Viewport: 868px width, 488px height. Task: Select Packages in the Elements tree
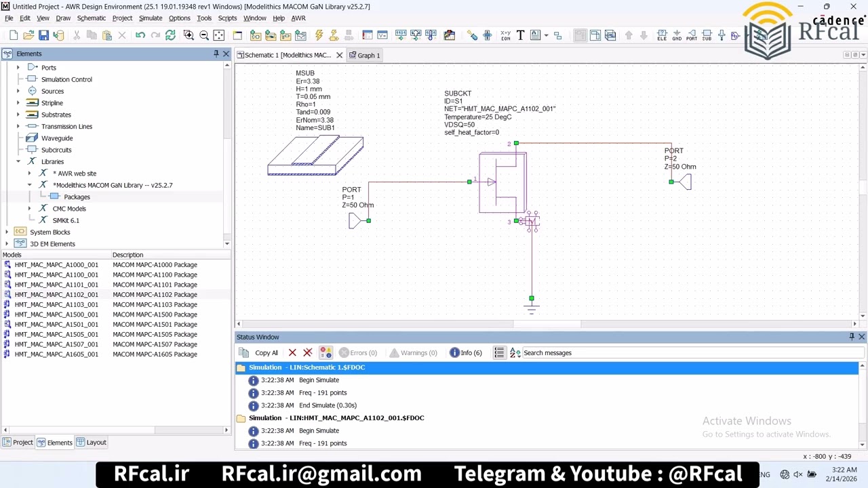coord(77,197)
